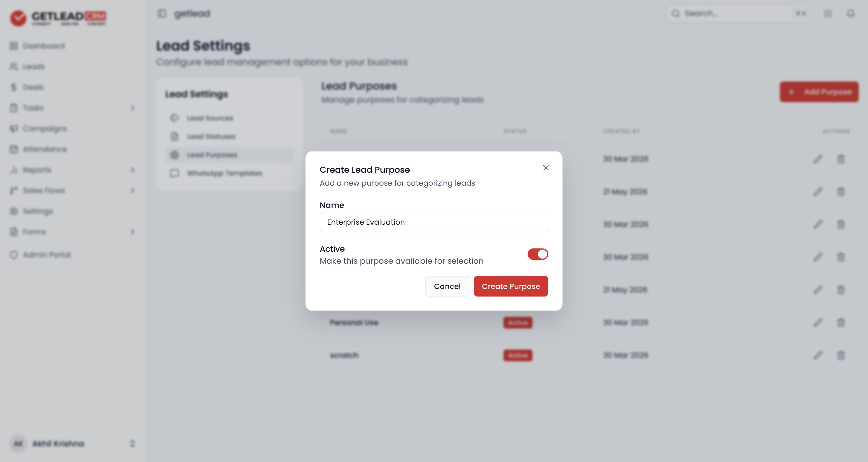Edit the Personal Use purpose
Image resolution: width=868 pixels, height=462 pixels.
click(x=818, y=323)
